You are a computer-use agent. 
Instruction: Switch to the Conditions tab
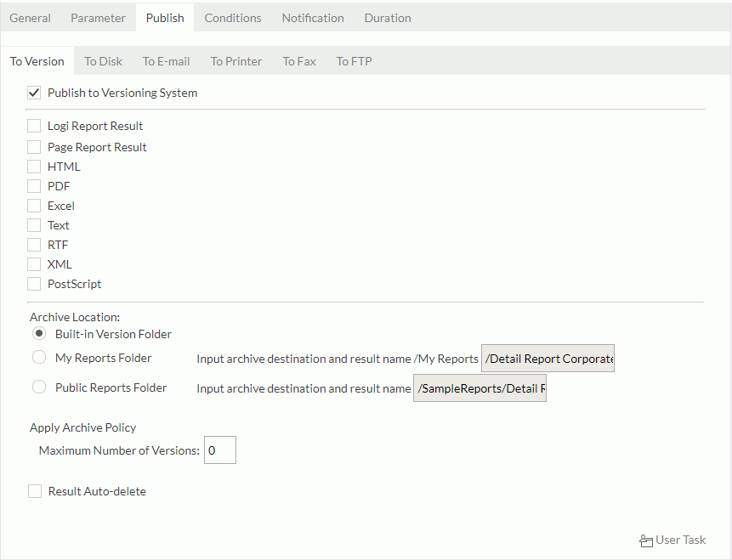232,17
